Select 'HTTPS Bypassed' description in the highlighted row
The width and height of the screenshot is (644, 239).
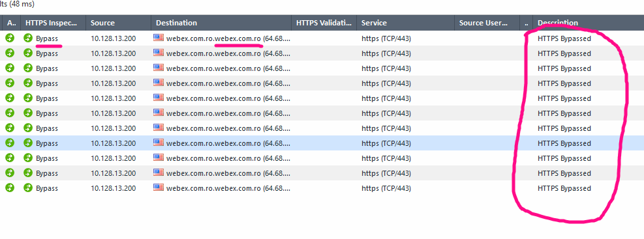(564, 143)
